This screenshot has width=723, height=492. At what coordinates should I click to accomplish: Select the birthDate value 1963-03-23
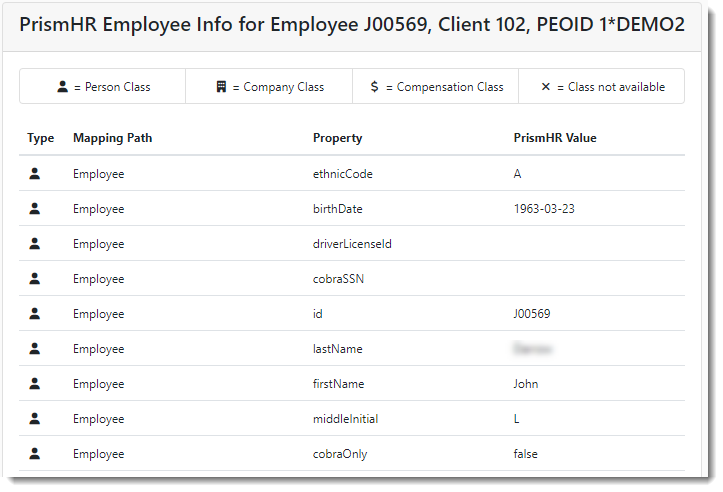543,209
